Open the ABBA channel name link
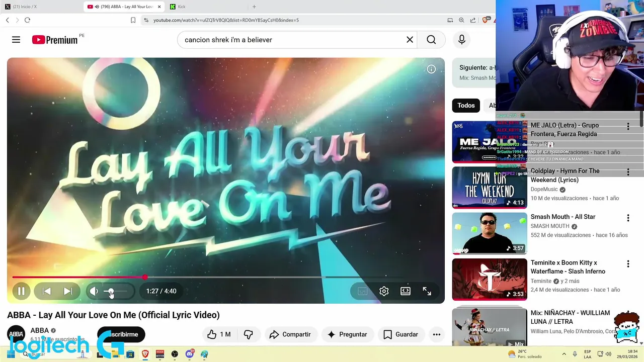The width and height of the screenshot is (644, 362). point(40,330)
